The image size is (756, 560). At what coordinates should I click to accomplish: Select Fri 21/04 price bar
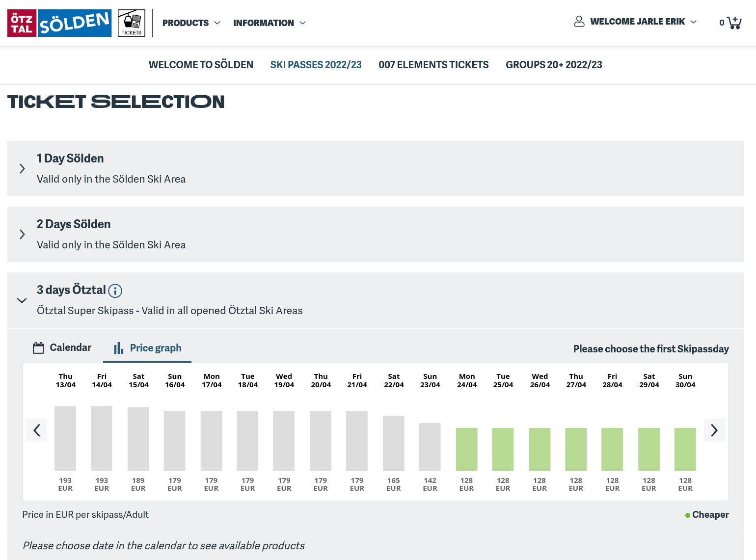[x=357, y=441]
